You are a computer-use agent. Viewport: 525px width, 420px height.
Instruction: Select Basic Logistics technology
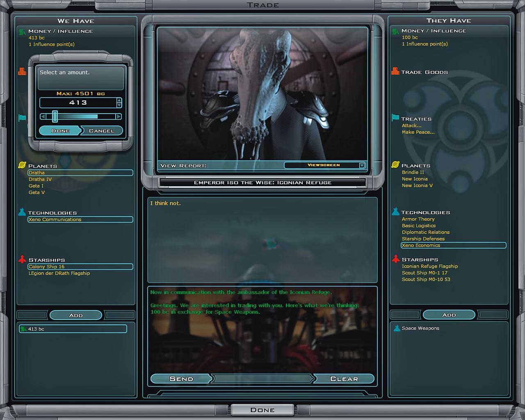[419, 226]
